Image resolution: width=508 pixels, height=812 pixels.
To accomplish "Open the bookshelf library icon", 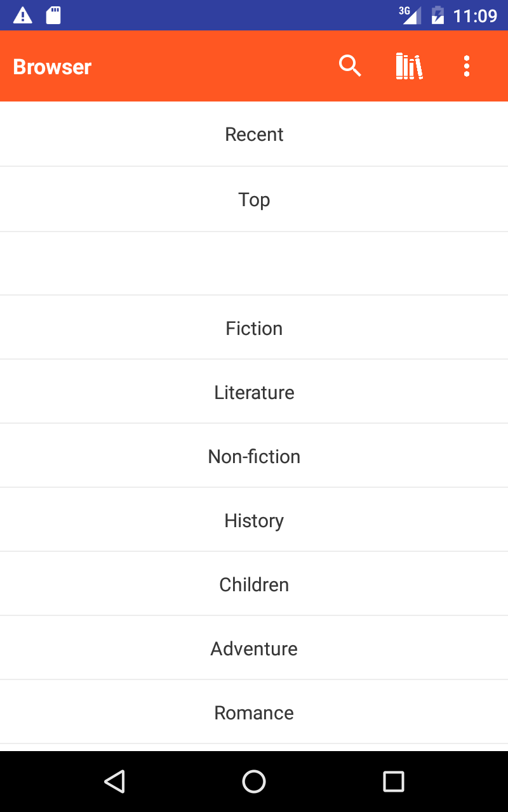I will 409,66.
